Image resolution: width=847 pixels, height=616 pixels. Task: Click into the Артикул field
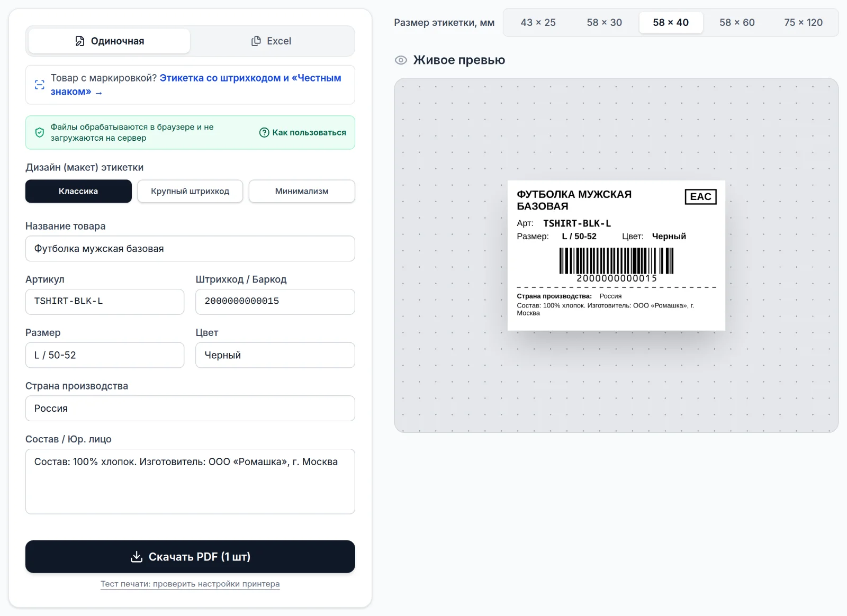[x=105, y=302]
